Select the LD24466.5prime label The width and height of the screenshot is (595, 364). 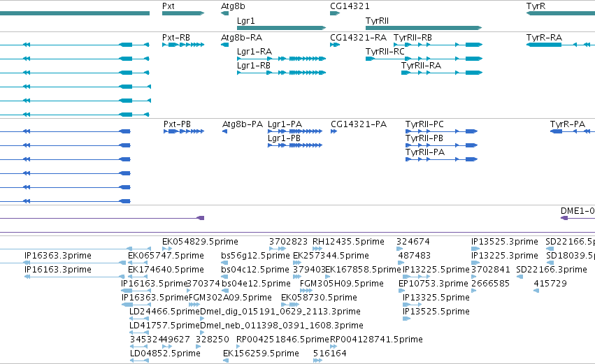tap(164, 312)
